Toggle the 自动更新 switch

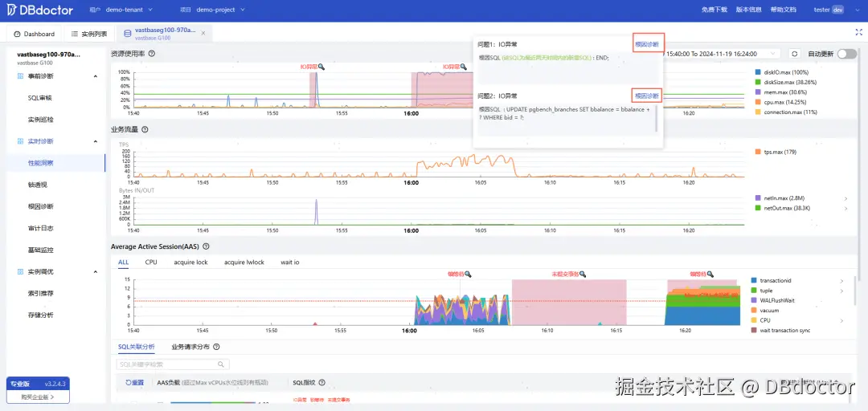coord(846,54)
